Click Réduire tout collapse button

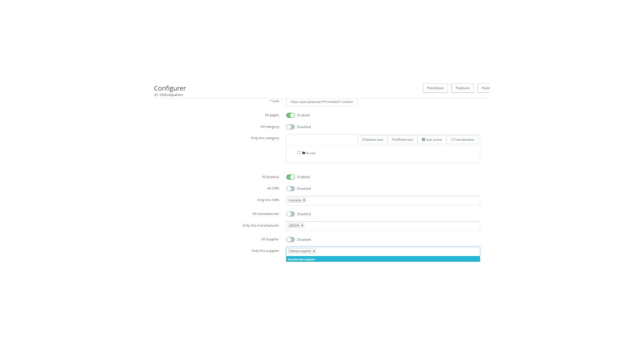click(372, 140)
